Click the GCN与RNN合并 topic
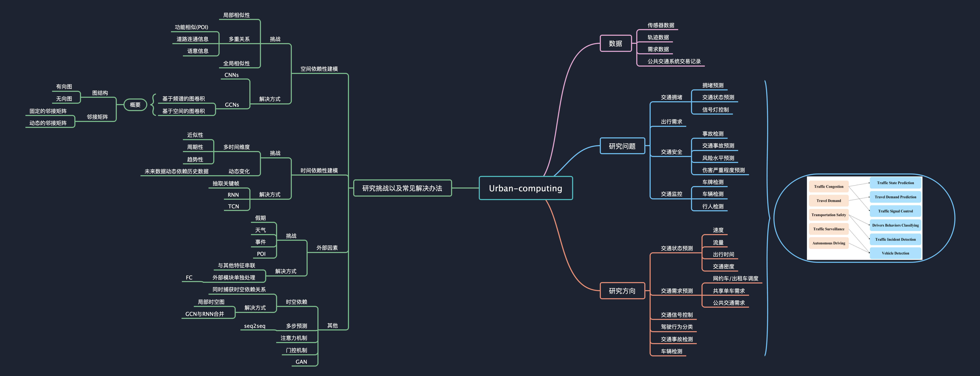The image size is (980, 376). click(205, 314)
